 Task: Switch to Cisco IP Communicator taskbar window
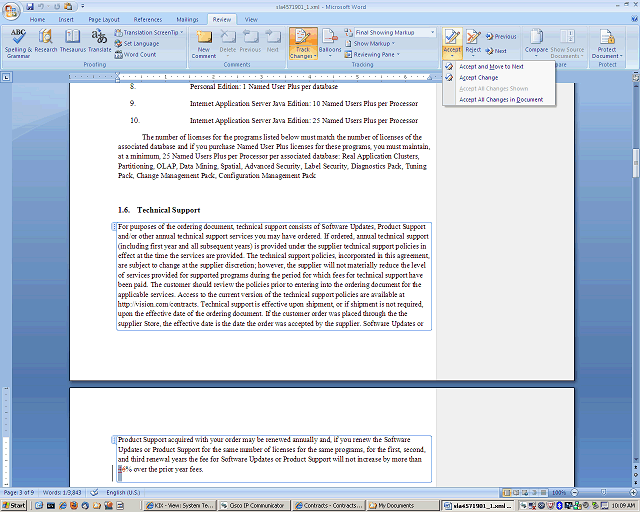pyautogui.click(x=254, y=505)
